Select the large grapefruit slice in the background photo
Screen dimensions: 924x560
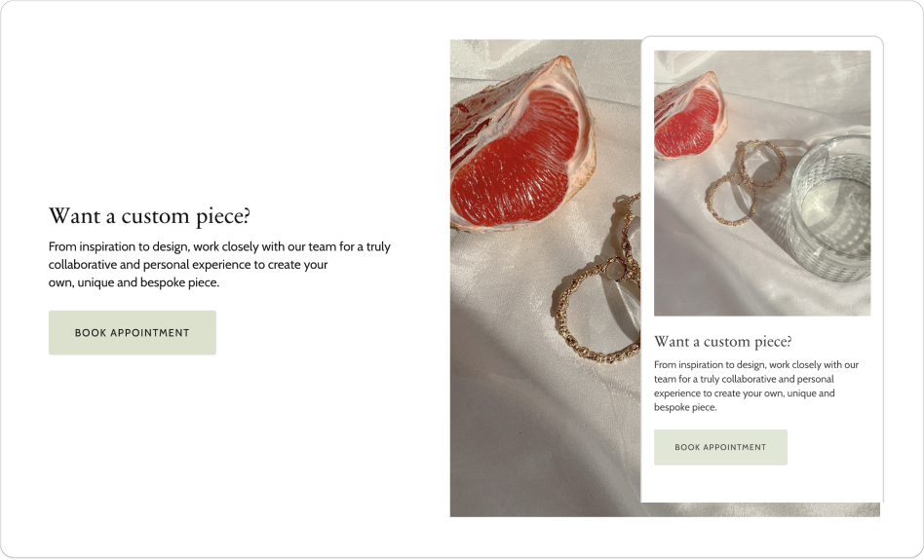tap(521, 146)
